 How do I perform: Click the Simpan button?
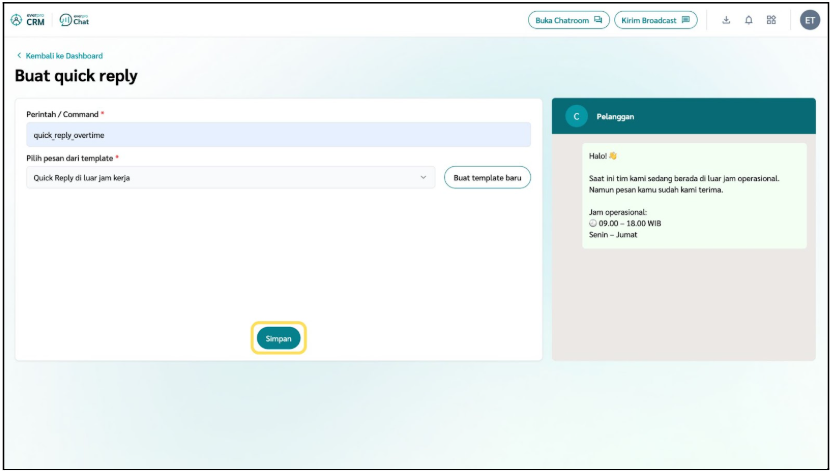pyautogui.click(x=278, y=339)
